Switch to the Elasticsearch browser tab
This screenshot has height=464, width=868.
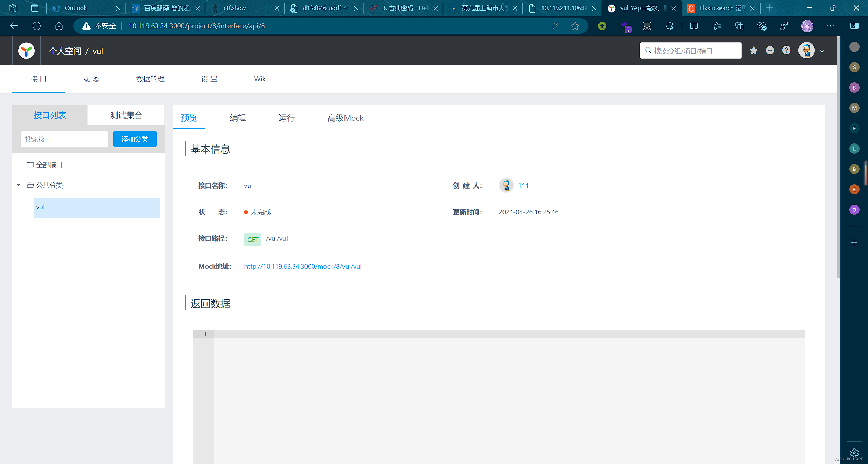tap(721, 8)
